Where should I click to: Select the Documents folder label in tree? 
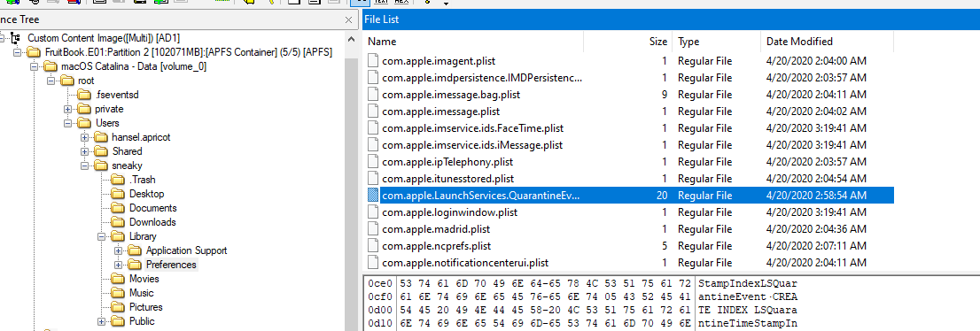point(152,209)
